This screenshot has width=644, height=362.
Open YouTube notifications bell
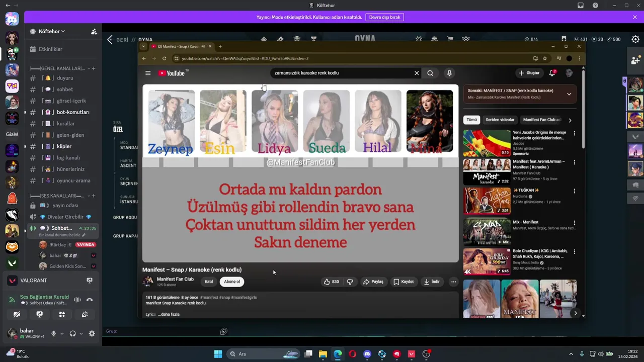[x=552, y=73]
